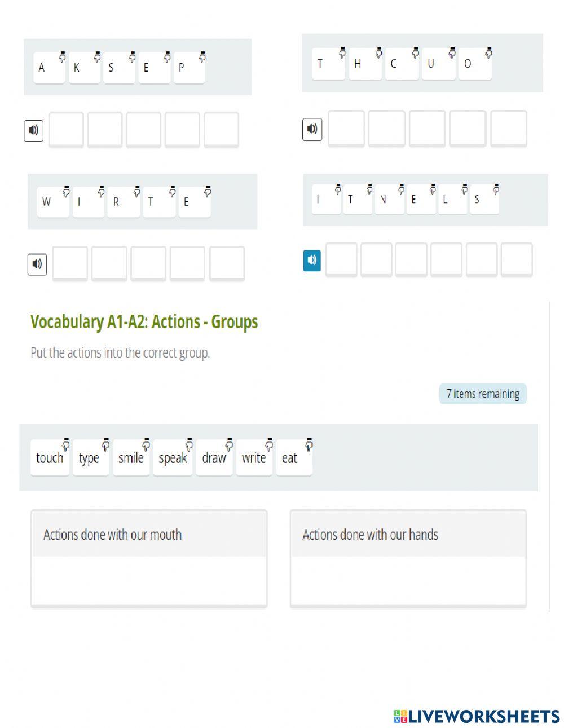Click the '7 items remaining' badge

point(483,394)
